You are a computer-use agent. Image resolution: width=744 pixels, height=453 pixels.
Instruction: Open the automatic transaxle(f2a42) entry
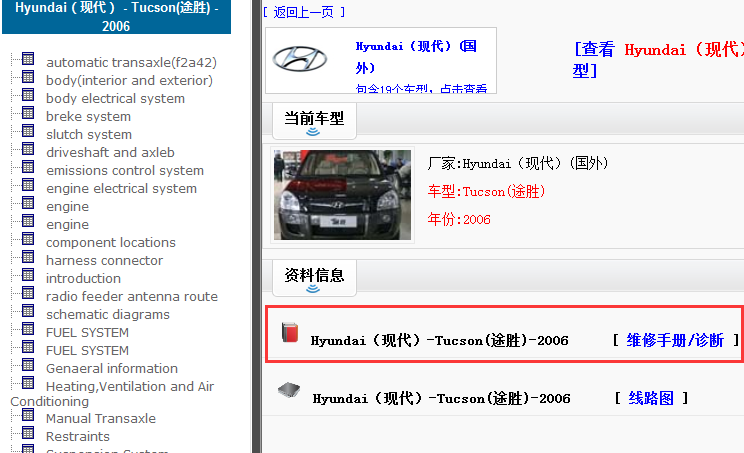131,63
